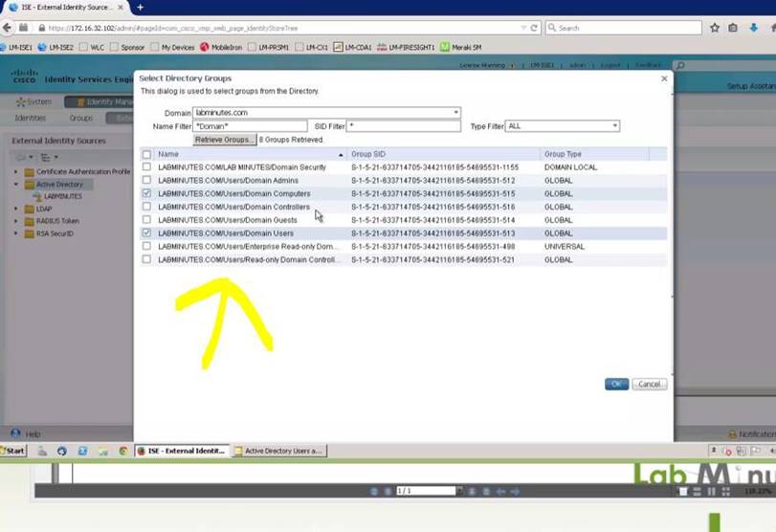
Task: Check the Read-only Domain Controllers checkbox
Action: (146, 259)
